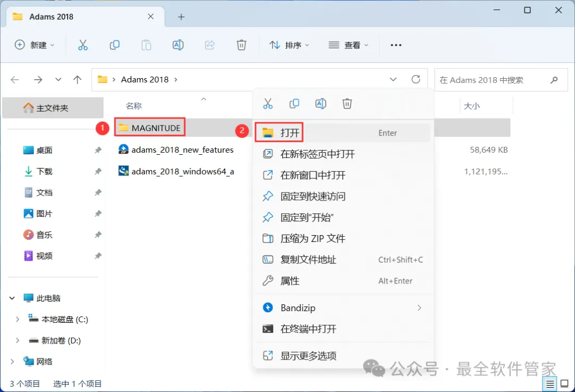Go forward with the forward arrow

point(38,79)
